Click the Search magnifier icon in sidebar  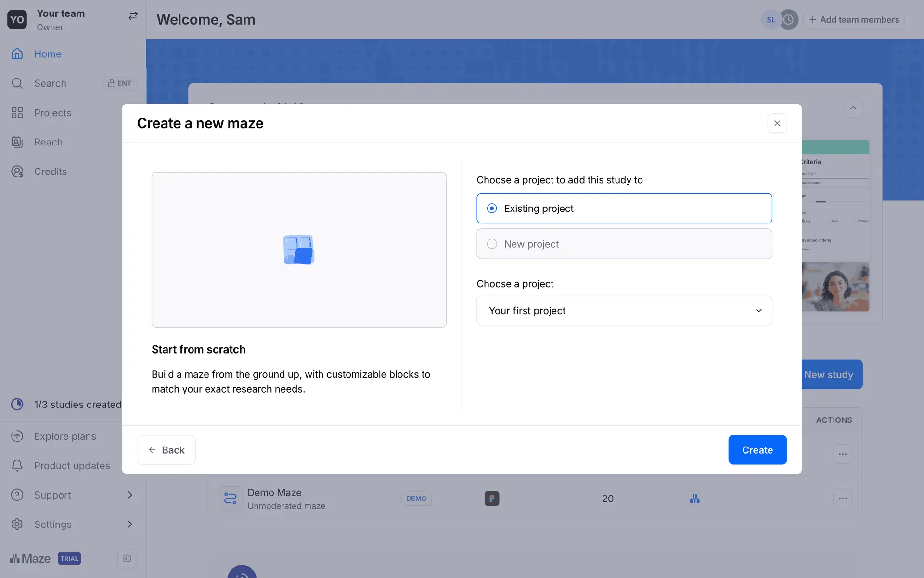(17, 83)
